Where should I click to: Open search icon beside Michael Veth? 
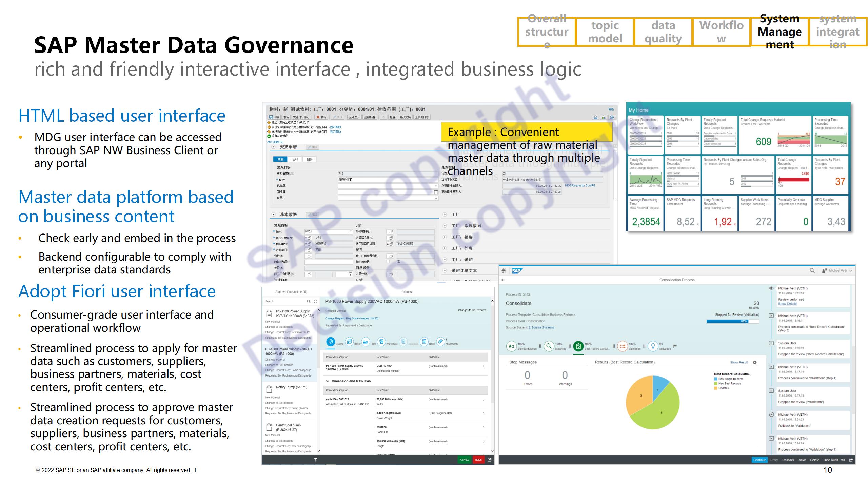coord(812,270)
